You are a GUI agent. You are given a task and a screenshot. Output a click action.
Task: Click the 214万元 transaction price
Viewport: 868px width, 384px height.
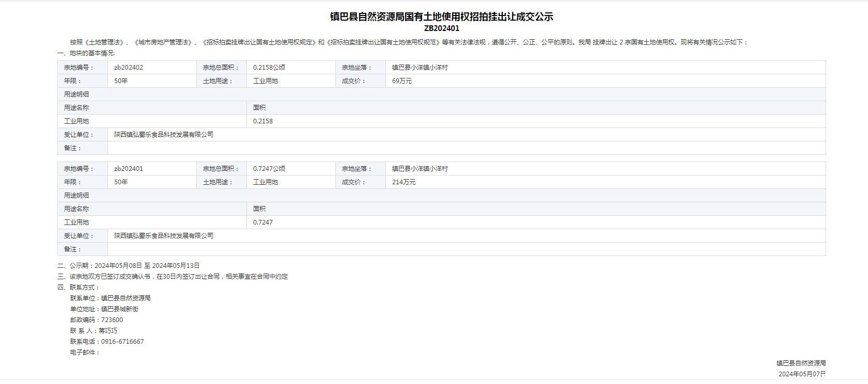coord(404,182)
